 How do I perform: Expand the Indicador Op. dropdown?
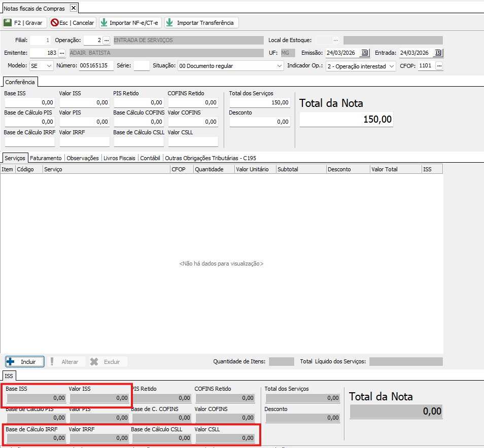[x=391, y=66]
